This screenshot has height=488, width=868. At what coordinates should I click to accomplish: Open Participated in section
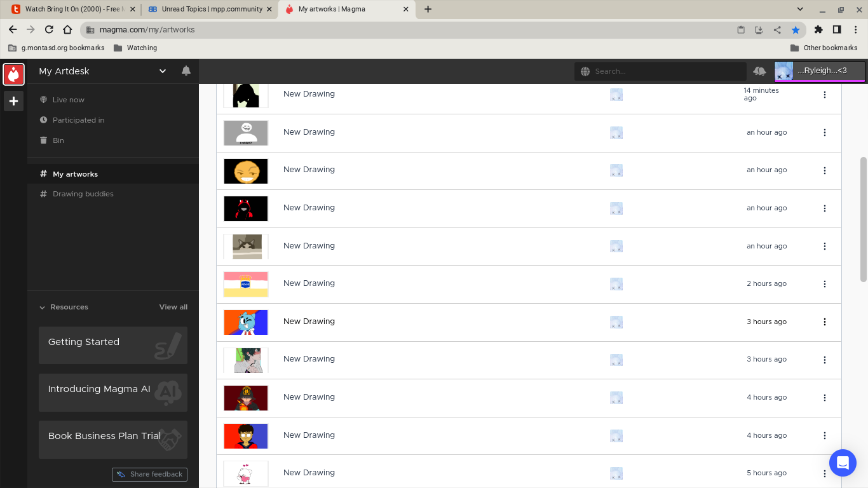pyautogui.click(x=78, y=120)
